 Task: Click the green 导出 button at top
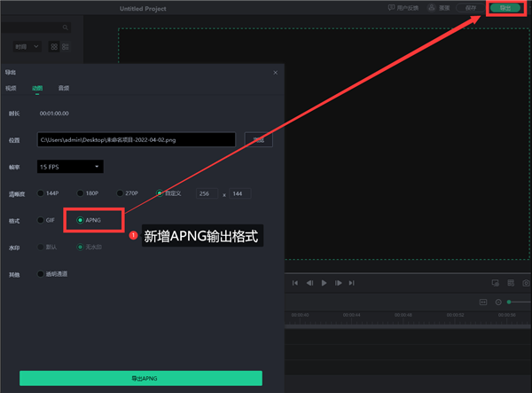[505, 8]
